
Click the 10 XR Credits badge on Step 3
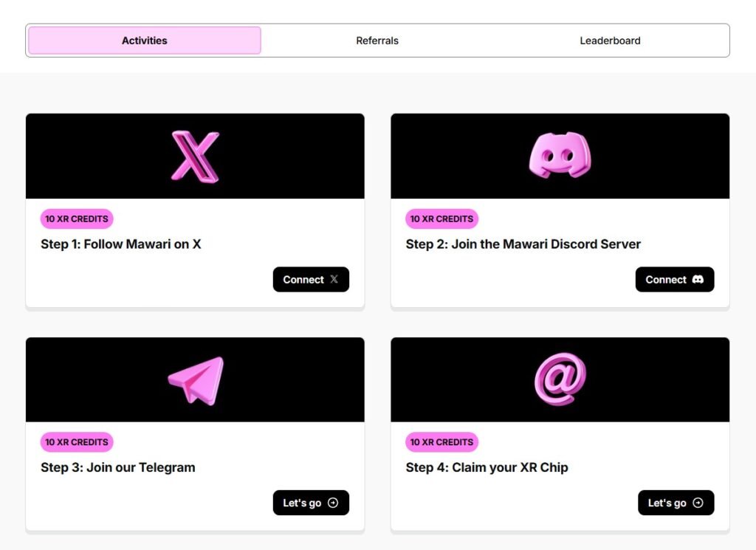[77, 442]
